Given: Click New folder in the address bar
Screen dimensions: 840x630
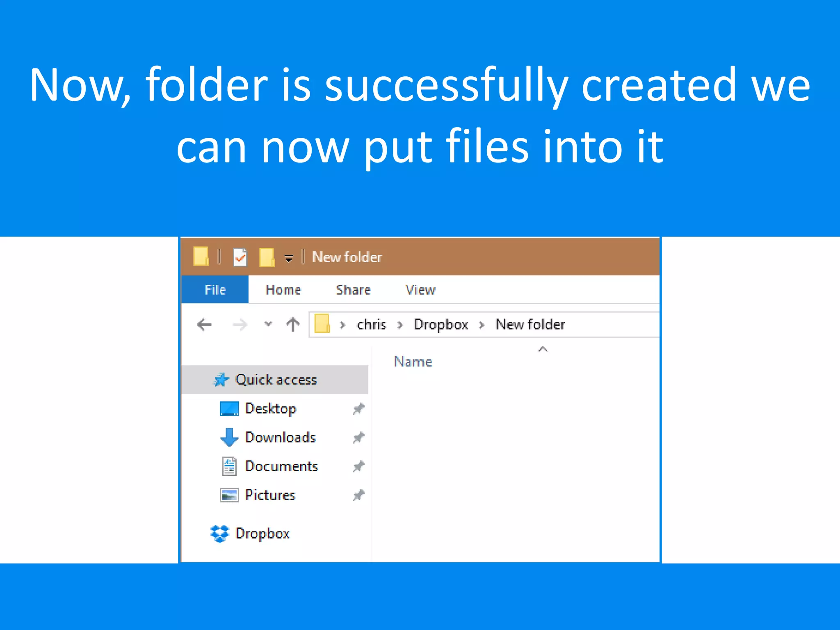Looking at the screenshot, I should [530, 324].
